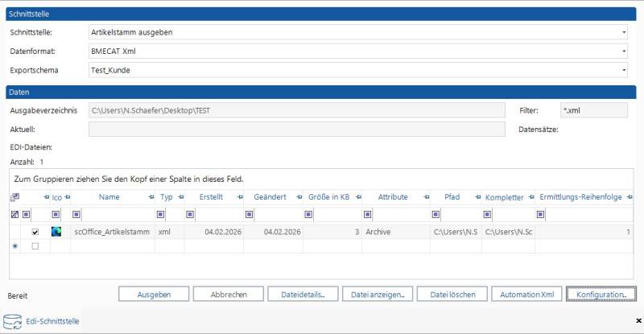The image size is (644, 334).
Task: Check the empty new-row checkbox
Action: (x=35, y=245)
